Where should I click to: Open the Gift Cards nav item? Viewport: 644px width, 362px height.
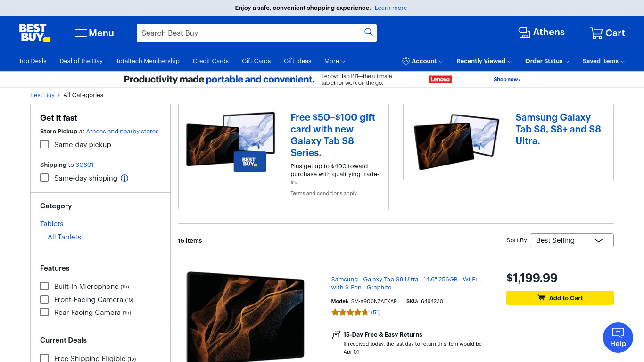[256, 61]
